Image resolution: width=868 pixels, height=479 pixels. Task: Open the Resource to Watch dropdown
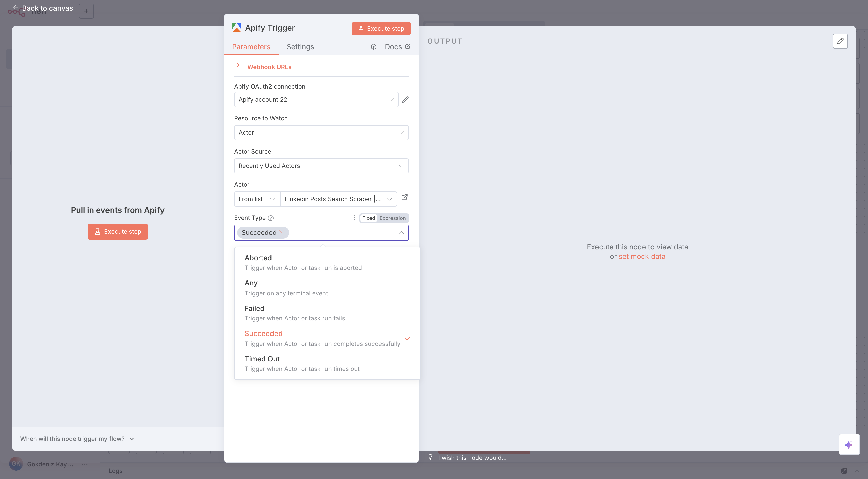[x=321, y=132]
